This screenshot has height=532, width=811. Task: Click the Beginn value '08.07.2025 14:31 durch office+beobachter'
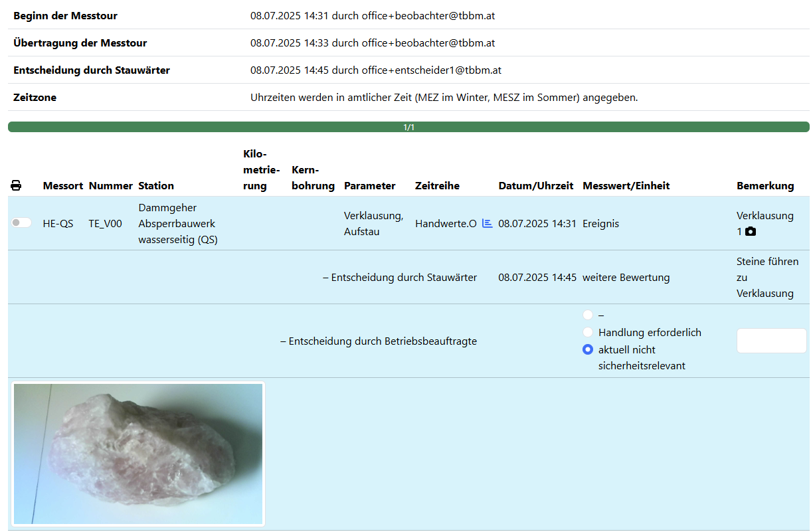click(373, 15)
